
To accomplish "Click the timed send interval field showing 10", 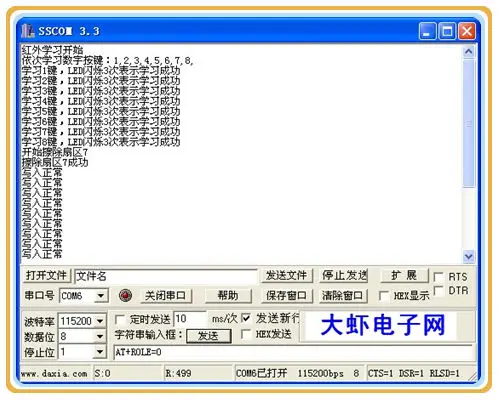I will pos(190,319).
